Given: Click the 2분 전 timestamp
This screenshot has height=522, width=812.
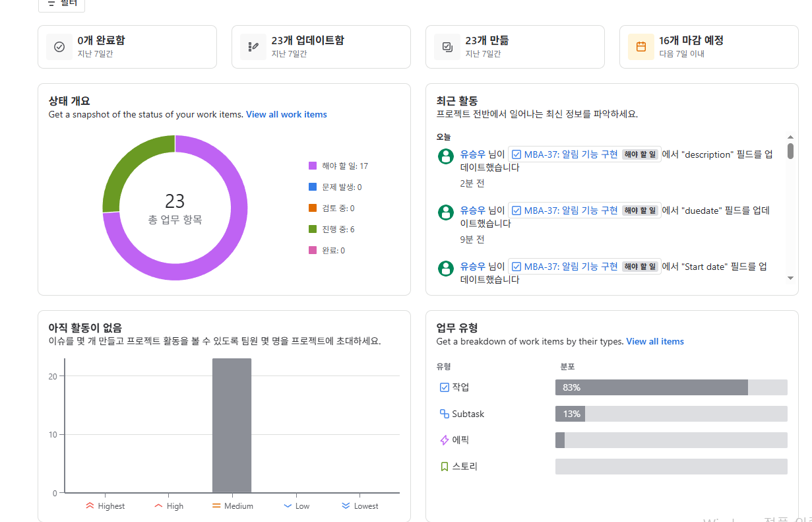Looking at the screenshot, I should [472, 183].
